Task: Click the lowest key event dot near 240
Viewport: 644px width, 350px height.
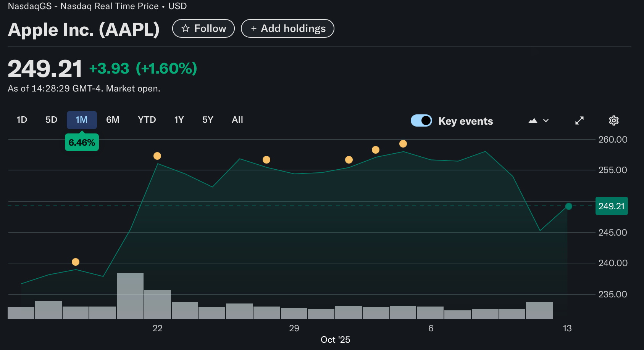Action: [76, 262]
